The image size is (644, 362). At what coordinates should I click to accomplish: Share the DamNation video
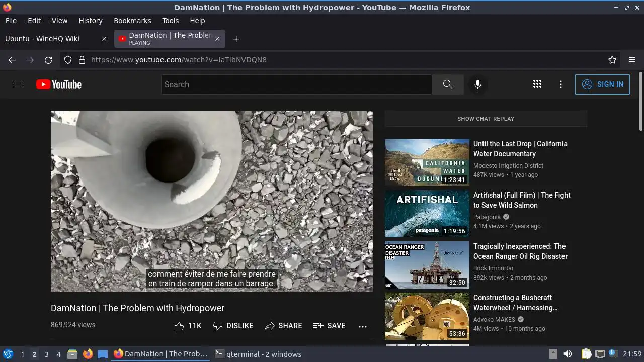tap(283, 326)
